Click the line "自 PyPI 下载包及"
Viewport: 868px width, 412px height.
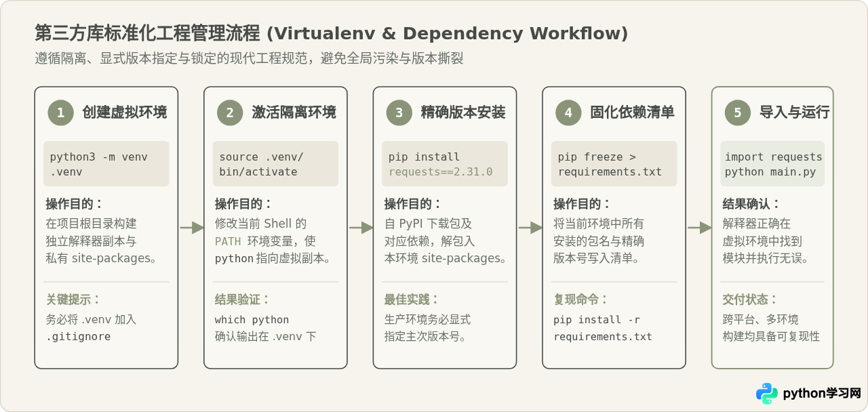(x=428, y=224)
